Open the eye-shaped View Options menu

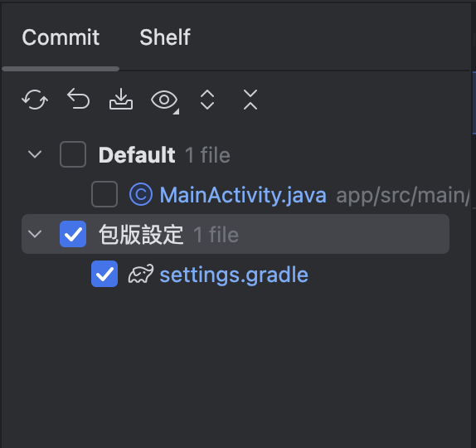(x=164, y=100)
